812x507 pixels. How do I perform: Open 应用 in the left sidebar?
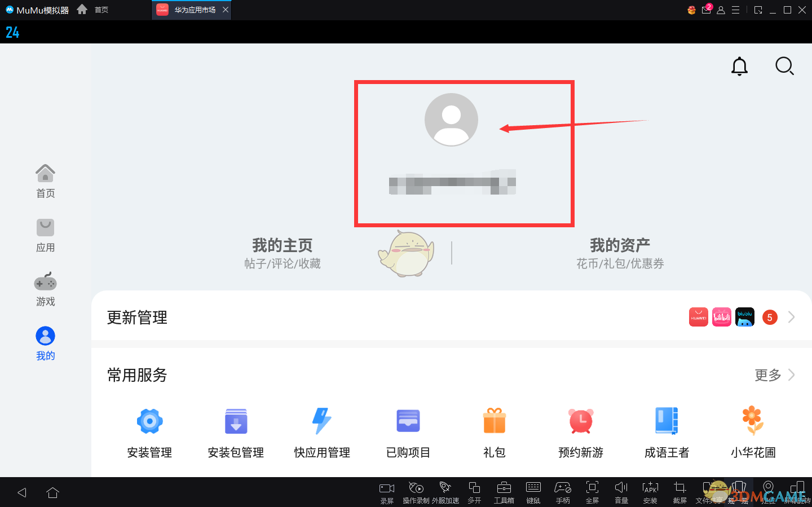(x=45, y=236)
